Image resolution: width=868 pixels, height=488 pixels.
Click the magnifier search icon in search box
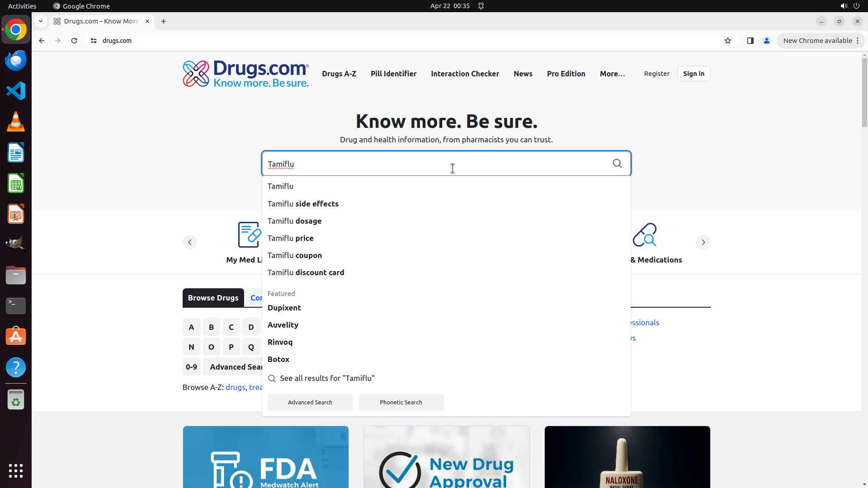pos(617,164)
